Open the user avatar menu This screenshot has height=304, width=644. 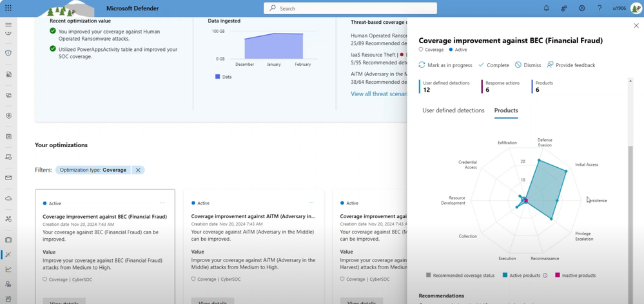tap(635, 8)
